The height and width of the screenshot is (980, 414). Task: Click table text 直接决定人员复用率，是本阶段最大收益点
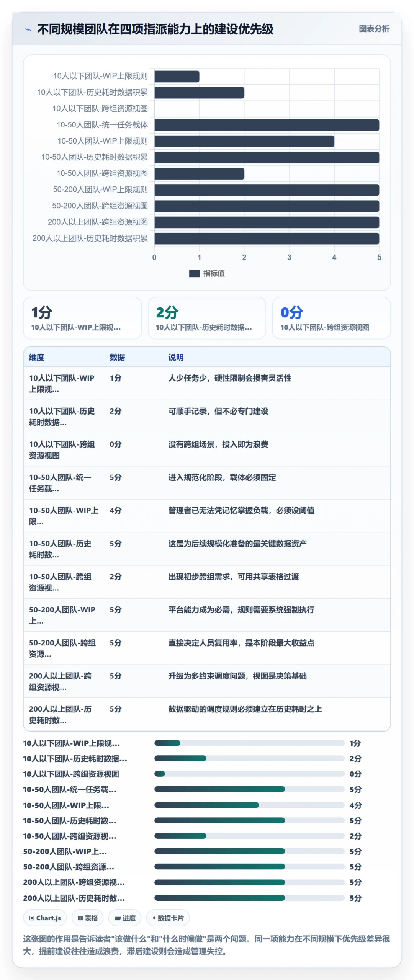click(x=241, y=643)
